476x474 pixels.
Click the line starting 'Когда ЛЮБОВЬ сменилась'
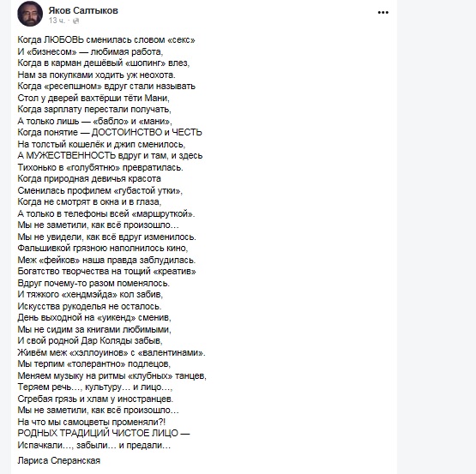106,39
